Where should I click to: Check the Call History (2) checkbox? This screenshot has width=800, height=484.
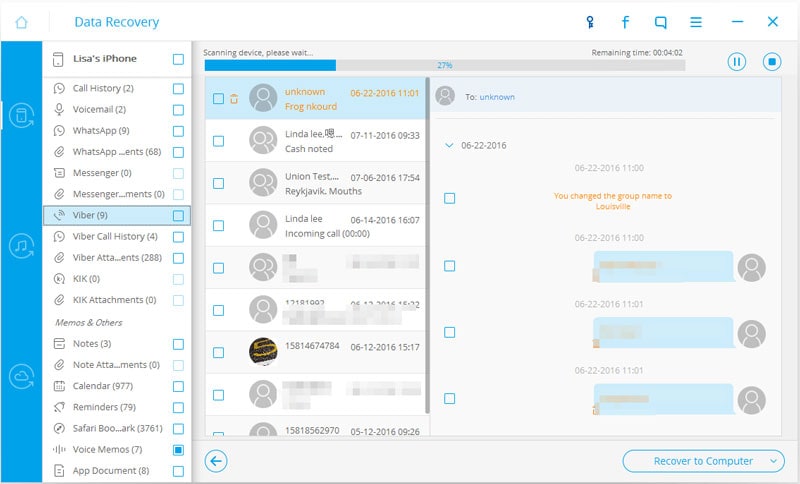[178, 89]
